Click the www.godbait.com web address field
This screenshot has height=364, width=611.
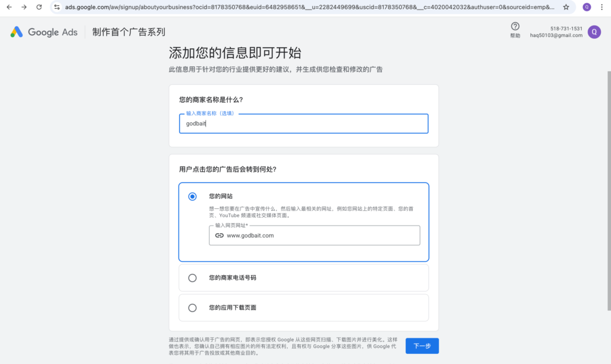319,235
